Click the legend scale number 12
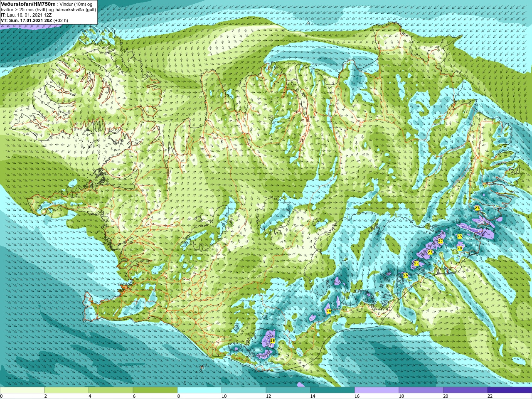532x399 pixels. [x=268, y=396]
